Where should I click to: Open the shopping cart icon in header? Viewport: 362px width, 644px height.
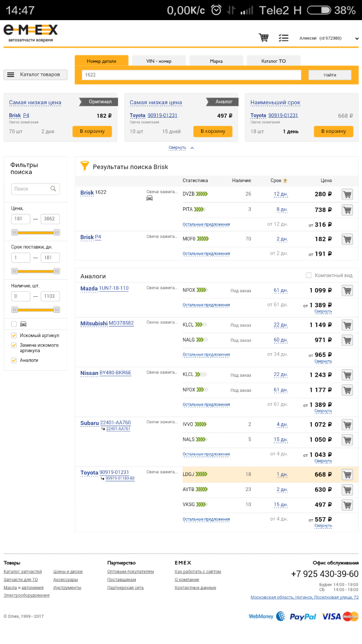263,38
